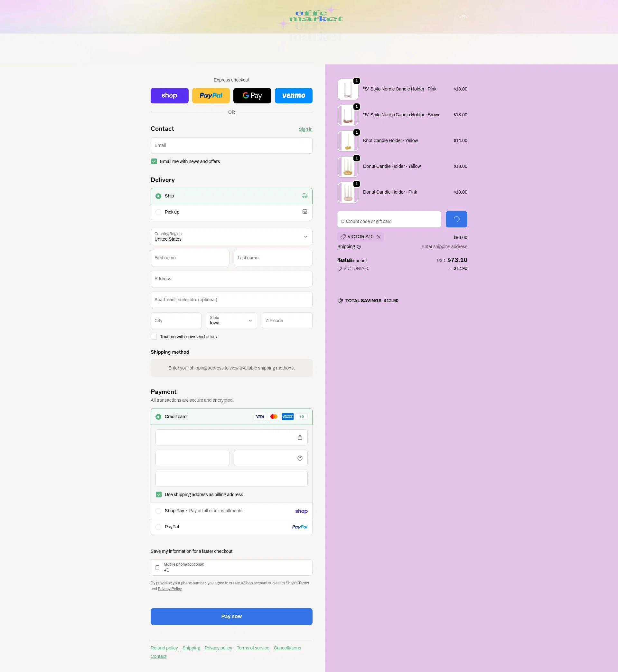Image resolution: width=618 pixels, height=672 pixels.
Task: Open the Country/Region dropdown
Action: tap(231, 237)
